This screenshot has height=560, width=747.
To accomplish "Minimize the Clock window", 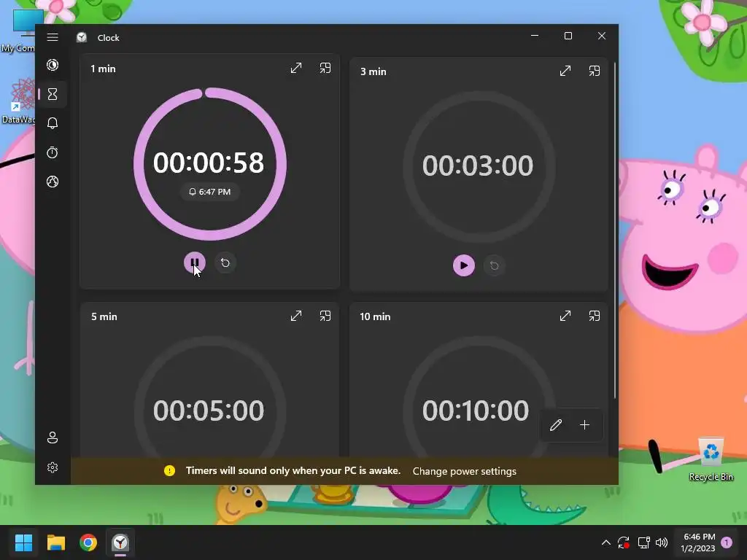I will click(x=535, y=36).
